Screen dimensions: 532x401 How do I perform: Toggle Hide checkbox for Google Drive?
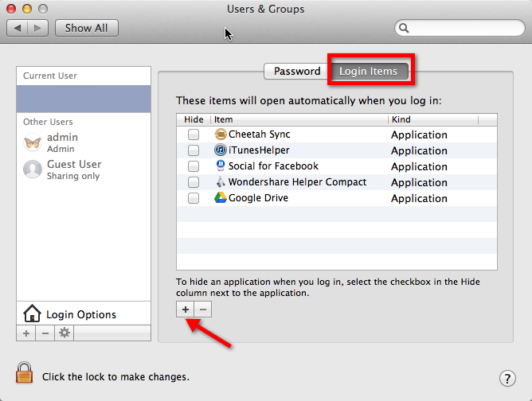pyautogui.click(x=194, y=198)
